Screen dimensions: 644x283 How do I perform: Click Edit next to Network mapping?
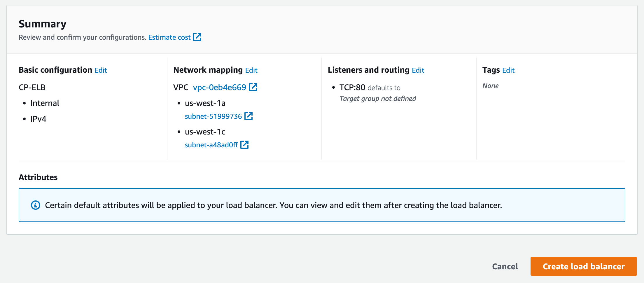click(251, 70)
